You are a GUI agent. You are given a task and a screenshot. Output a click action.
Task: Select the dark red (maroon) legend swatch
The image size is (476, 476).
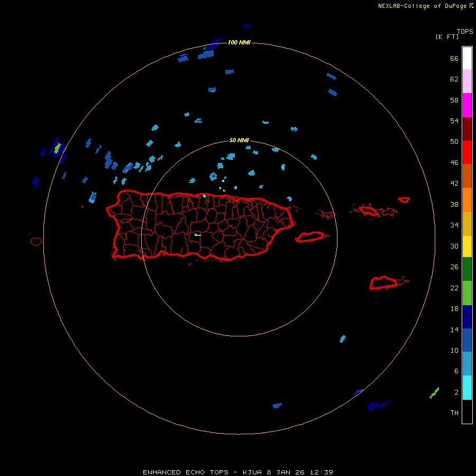(x=467, y=129)
